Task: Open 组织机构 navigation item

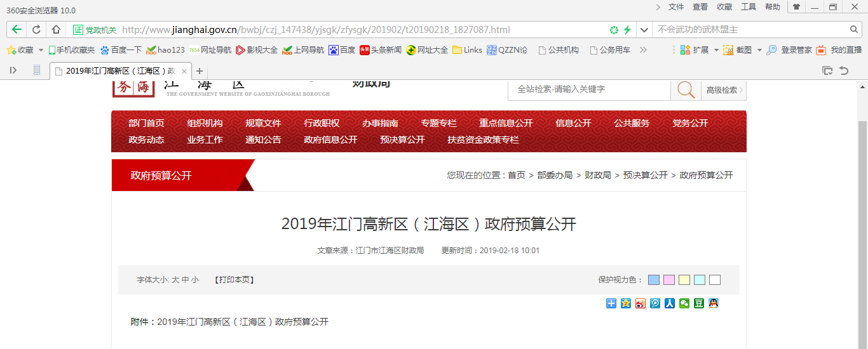Action: pyautogui.click(x=205, y=123)
